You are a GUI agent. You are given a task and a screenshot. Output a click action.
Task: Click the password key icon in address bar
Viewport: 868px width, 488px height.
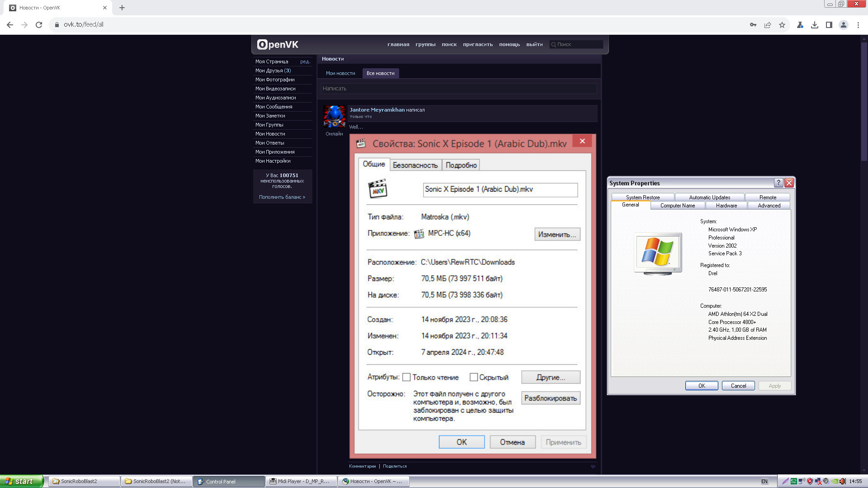coord(753,25)
